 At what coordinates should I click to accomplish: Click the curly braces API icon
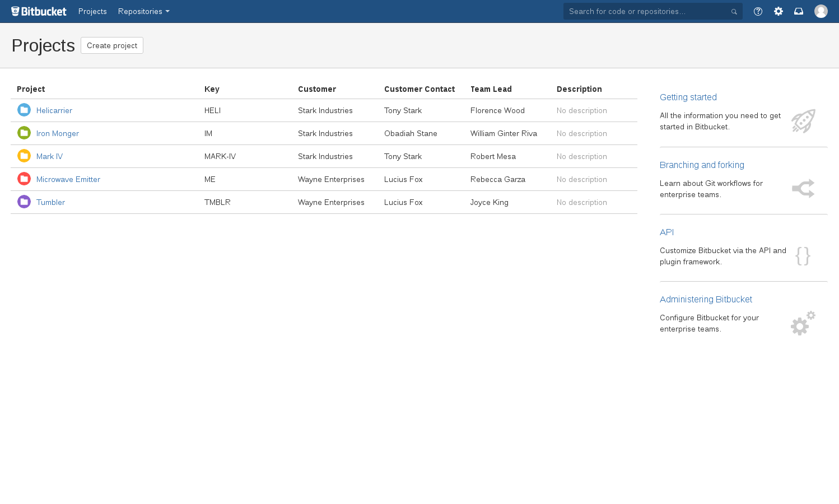[803, 256]
